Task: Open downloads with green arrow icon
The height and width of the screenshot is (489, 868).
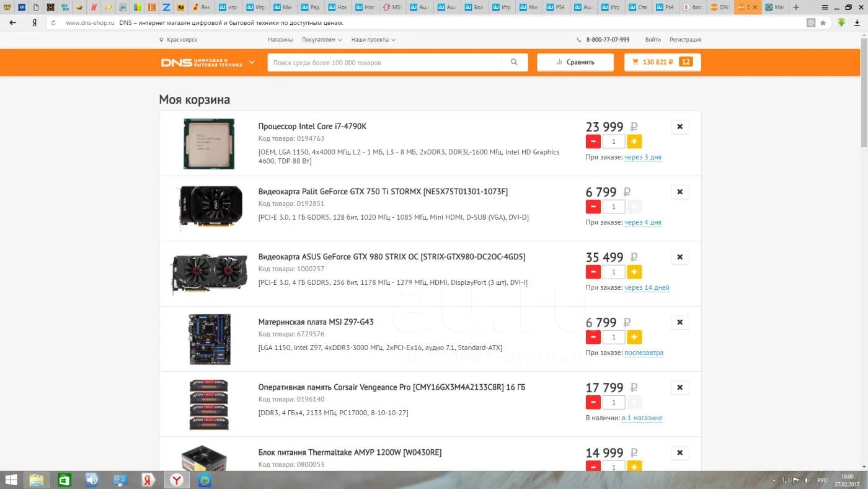Action: [841, 22]
